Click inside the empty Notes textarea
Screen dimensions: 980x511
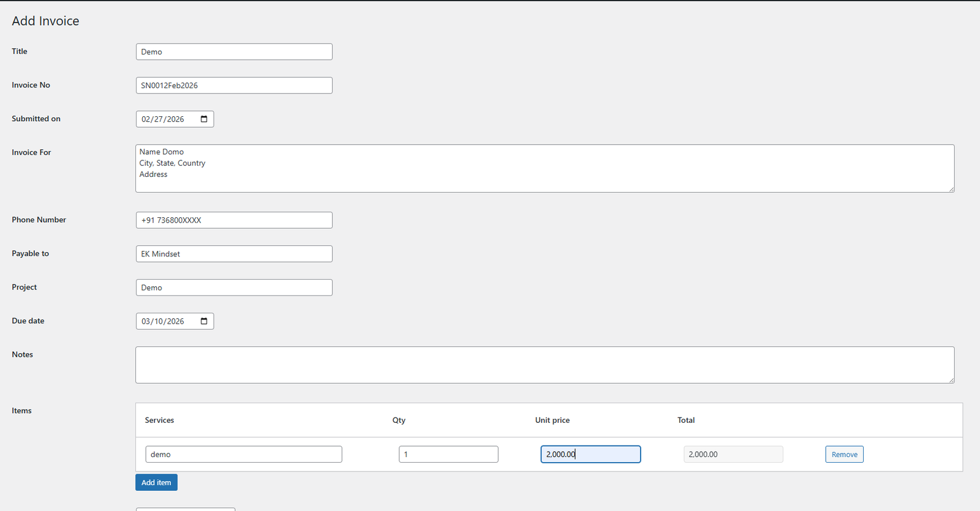[x=544, y=365]
